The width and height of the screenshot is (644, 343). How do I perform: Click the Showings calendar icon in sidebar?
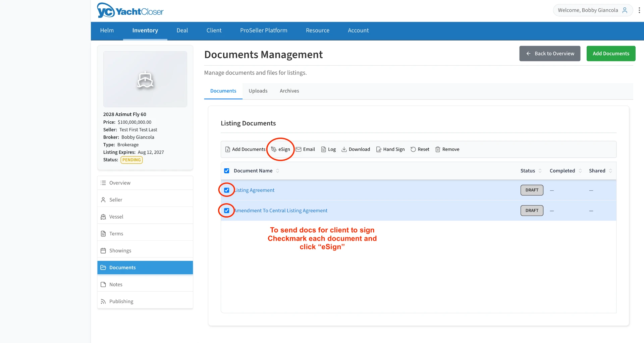click(x=103, y=250)
